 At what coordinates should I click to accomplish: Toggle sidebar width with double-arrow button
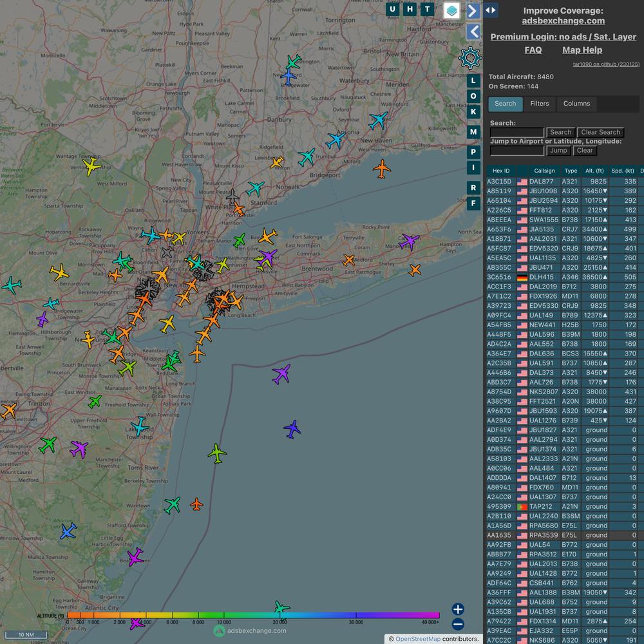click(x=491, y=10)
